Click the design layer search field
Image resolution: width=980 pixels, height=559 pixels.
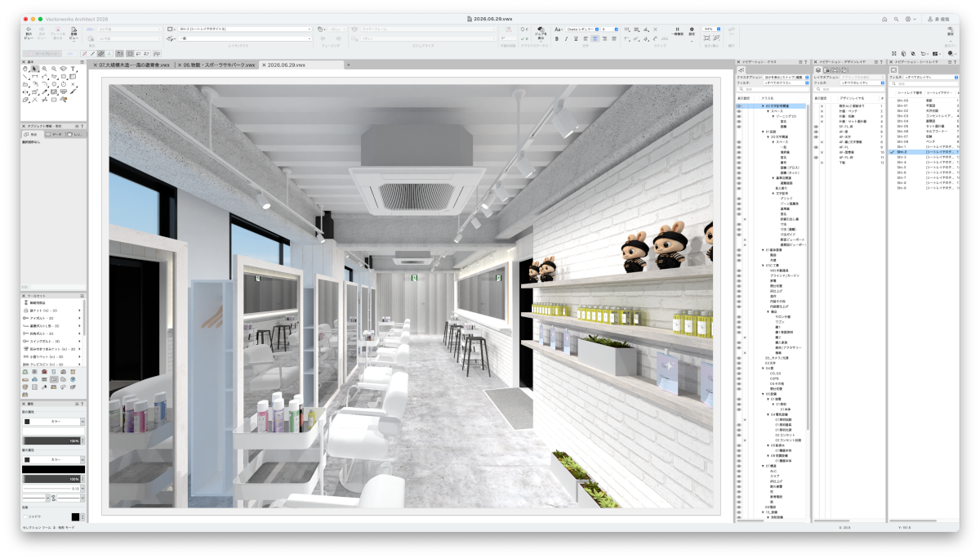pos(850,89)
